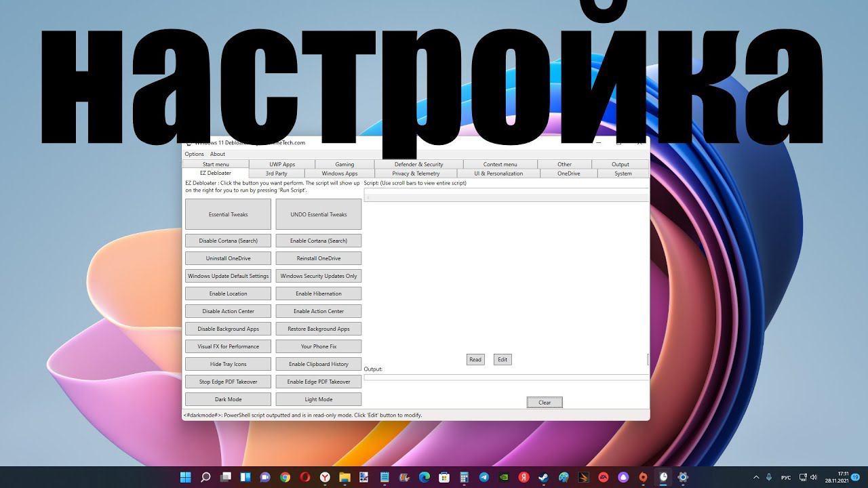Open the About menu
The height and width of the screenshot is (488, 868).
(218, 154)
